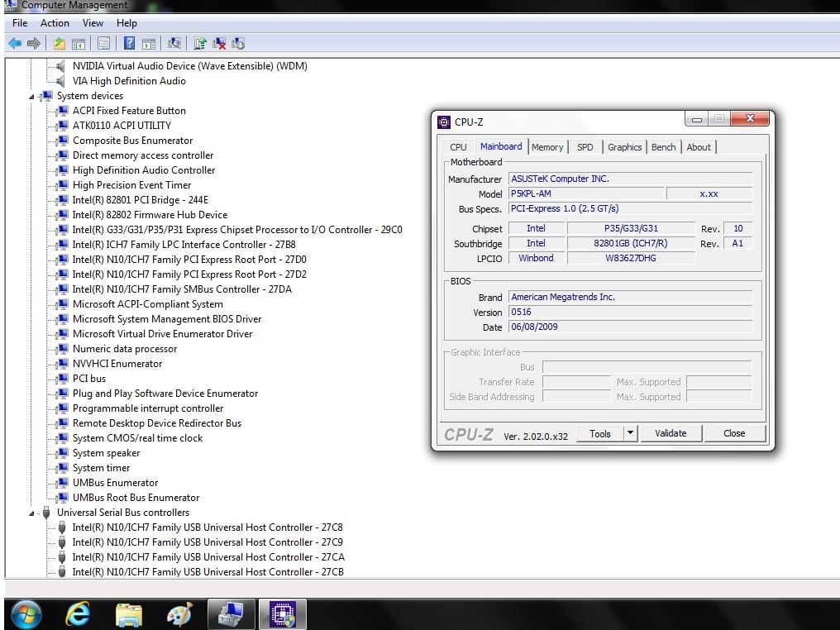Image resolution: width=840 pixels, height=630 pixels.
Task: Select the Mainboard tab in CPU-Z
Action: pyautogui.click(x=501, y=146)
